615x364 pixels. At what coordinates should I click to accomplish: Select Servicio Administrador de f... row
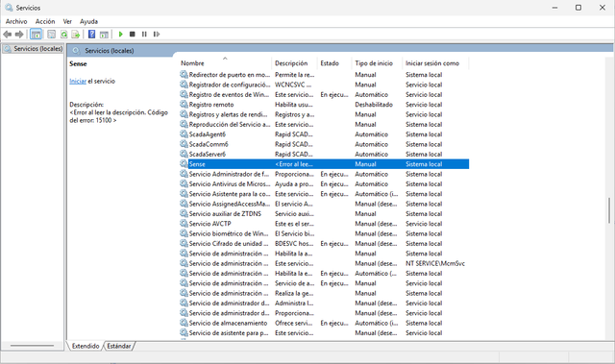(x=325, y=174)
